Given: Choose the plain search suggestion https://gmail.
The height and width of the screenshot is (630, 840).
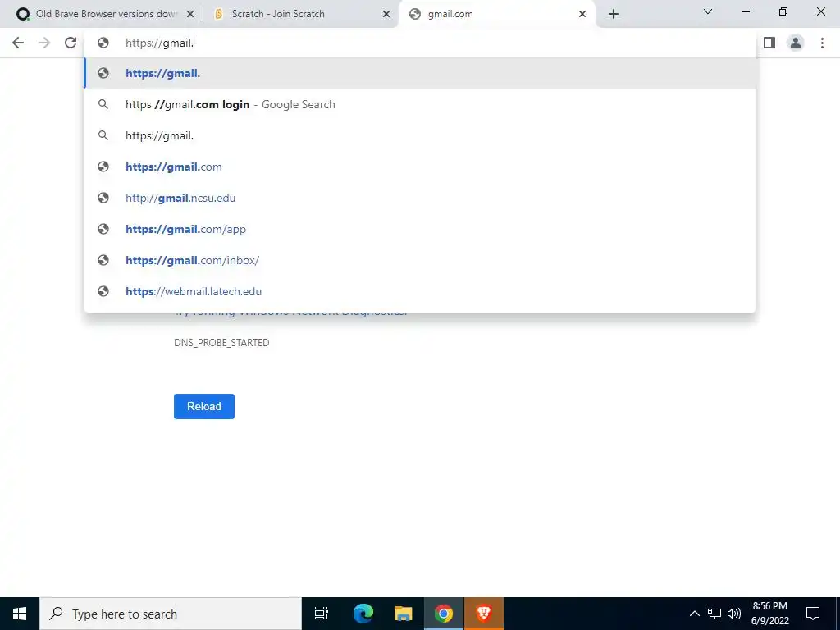Looking at the screenshot, I should pos(420,135).
